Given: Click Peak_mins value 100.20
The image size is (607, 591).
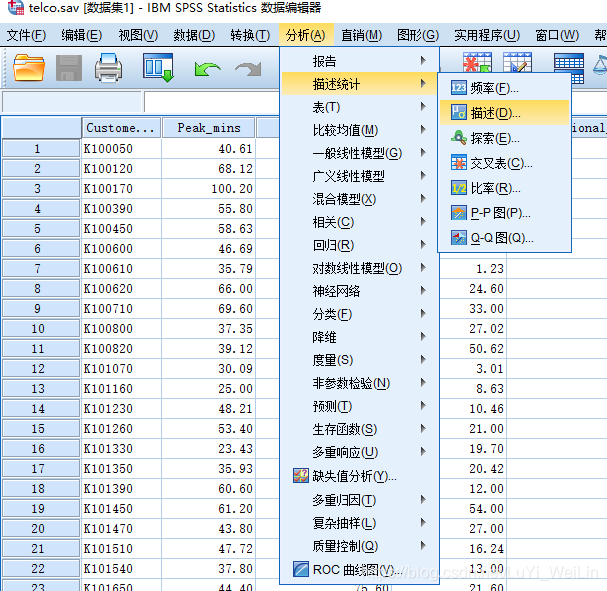Looking at the screenshot, I should tap(209, 188).
